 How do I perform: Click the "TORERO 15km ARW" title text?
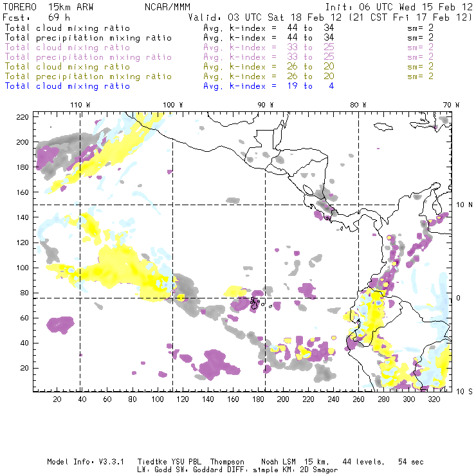48,7
